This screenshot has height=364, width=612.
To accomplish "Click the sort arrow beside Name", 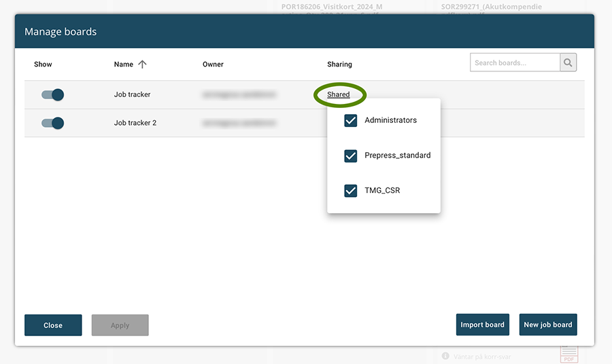I will [x=142, y=65].
